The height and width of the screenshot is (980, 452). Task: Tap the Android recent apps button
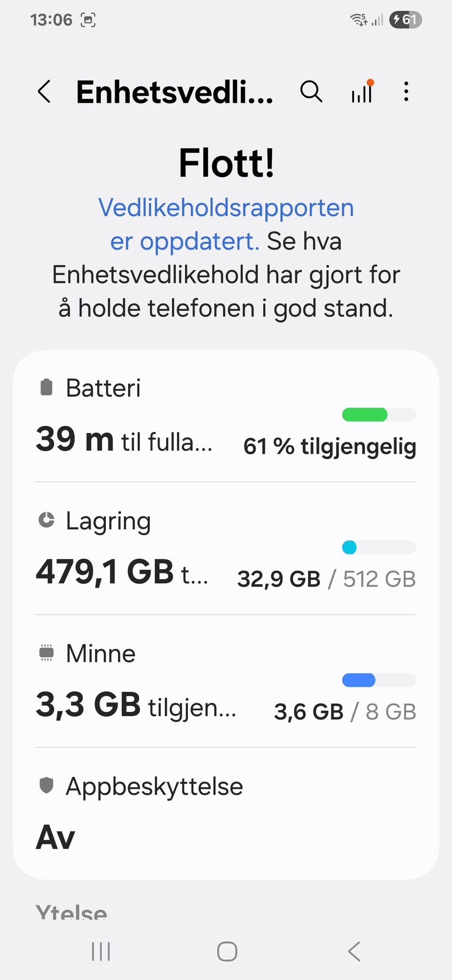[x=101, y=951]
